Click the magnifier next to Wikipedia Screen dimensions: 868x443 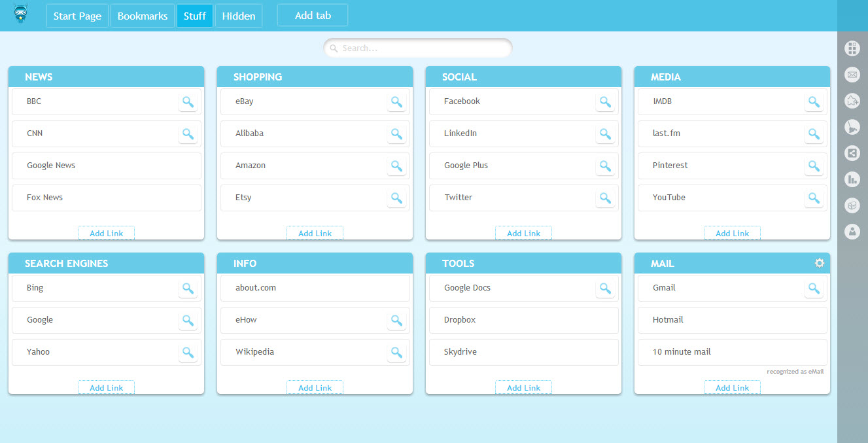tap(396, 352)
